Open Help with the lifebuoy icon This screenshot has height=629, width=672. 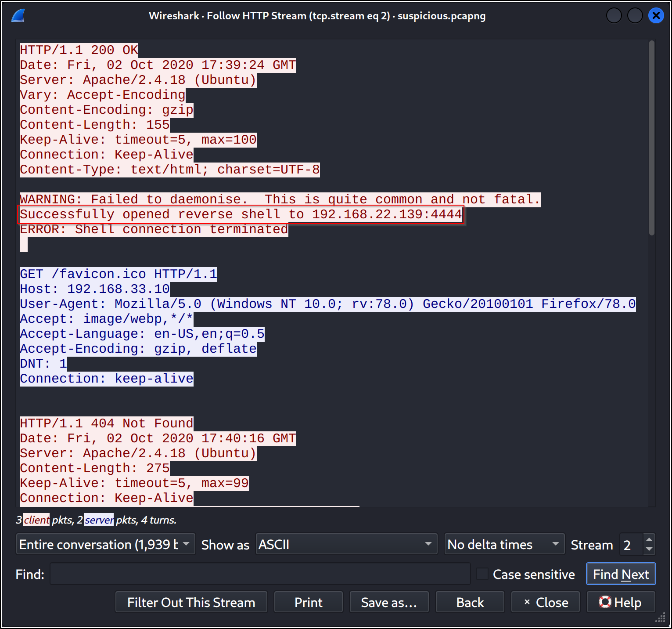click(x=621, y=602)
